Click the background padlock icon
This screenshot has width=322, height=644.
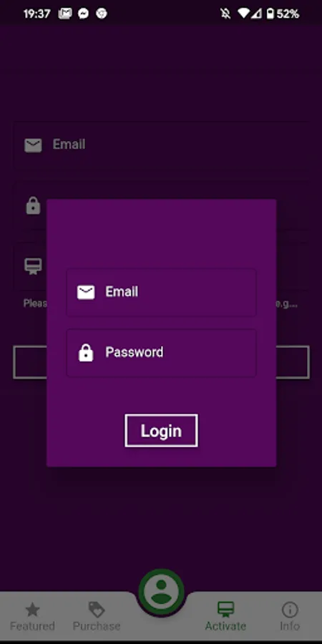pyautogui.click(x=33, y=205)
